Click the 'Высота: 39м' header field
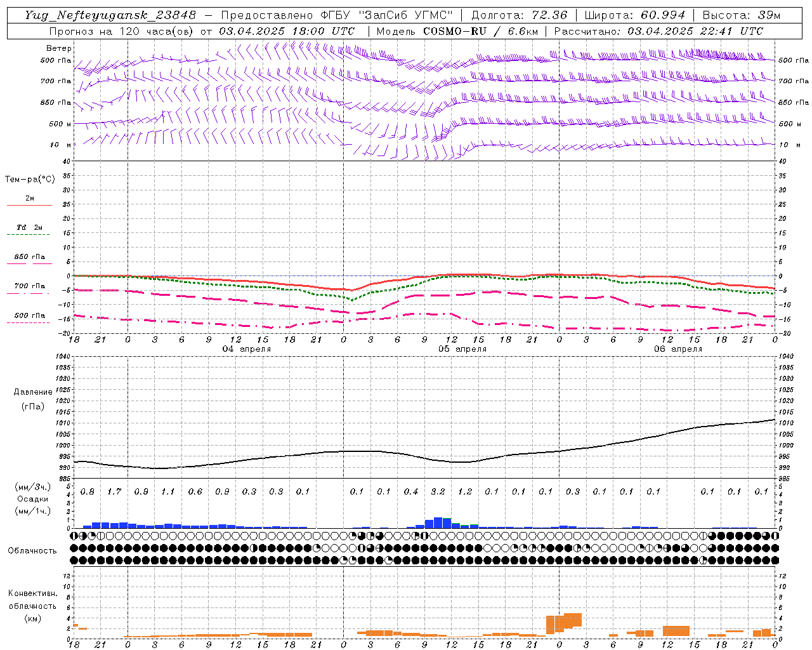Screen dimensions: 812x650 click(x=741, y=15)
